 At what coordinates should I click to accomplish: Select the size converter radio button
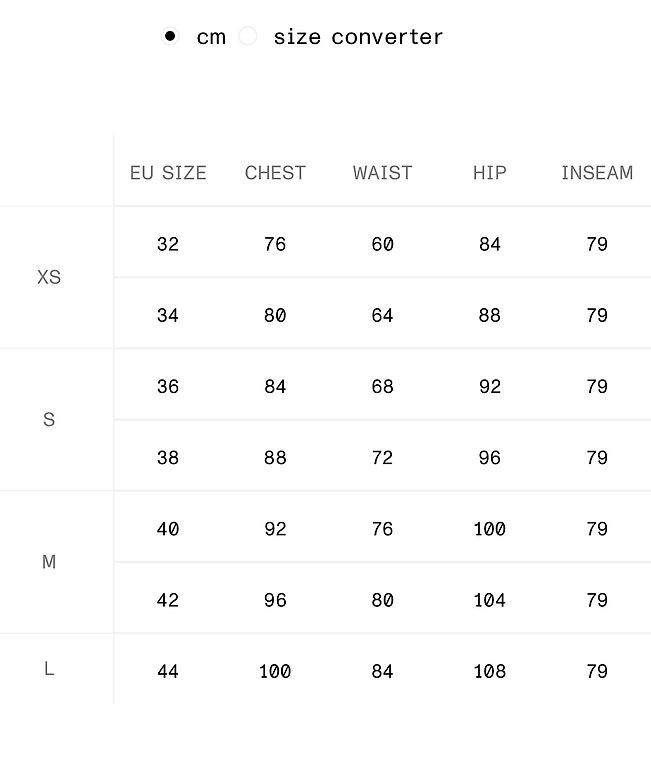pos(248,36)
